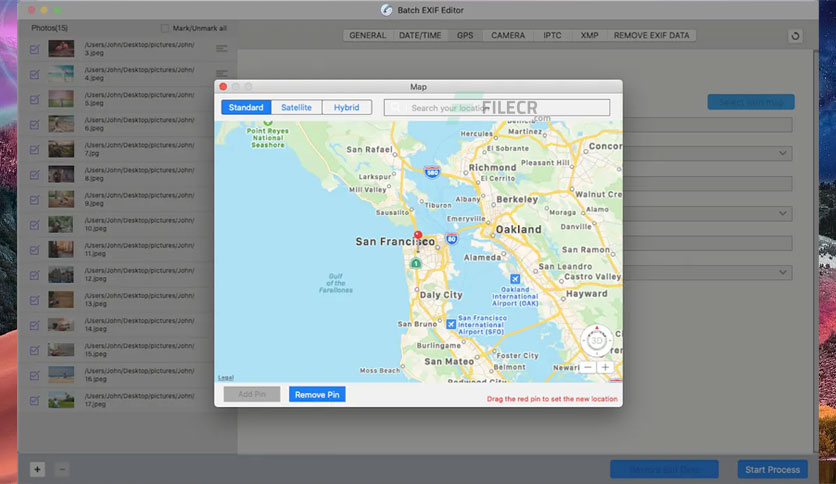Image resolution: width=836 pixels, height=484 pixels.
Task: Click the blue select from map button
Action: 751,102
